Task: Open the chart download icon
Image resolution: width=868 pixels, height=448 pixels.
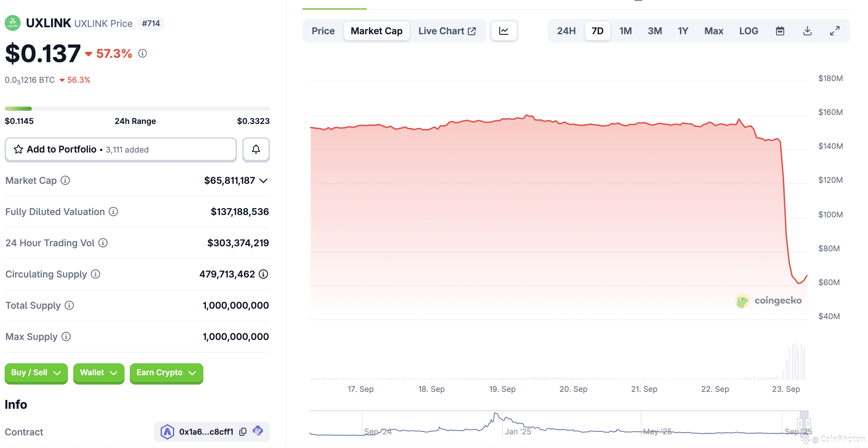Action: pos(807,31)
